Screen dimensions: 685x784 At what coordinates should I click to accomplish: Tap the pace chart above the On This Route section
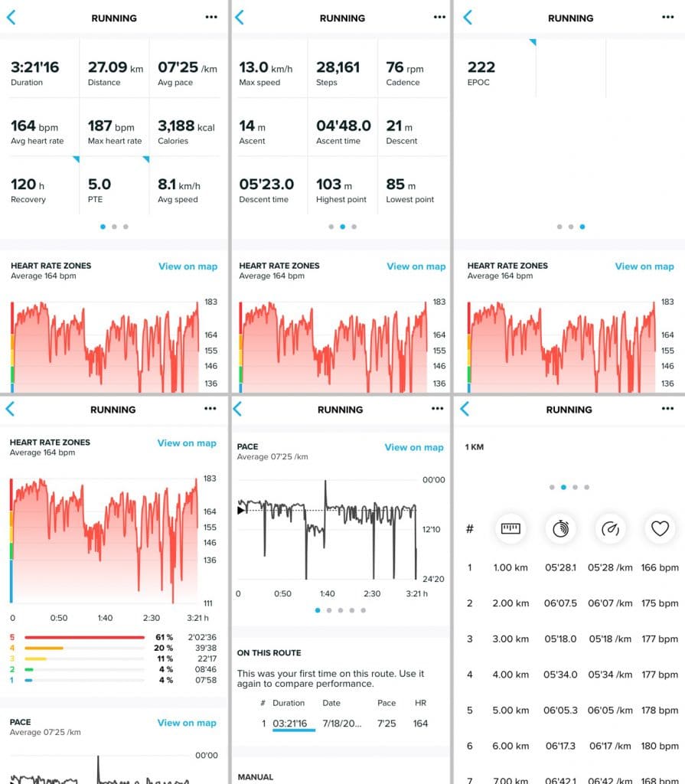pos(327,530)
